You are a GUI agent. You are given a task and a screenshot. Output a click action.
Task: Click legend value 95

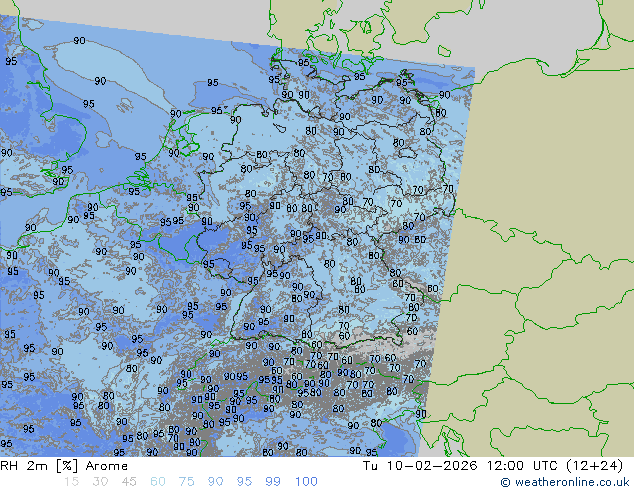click(x=244, y=482)
